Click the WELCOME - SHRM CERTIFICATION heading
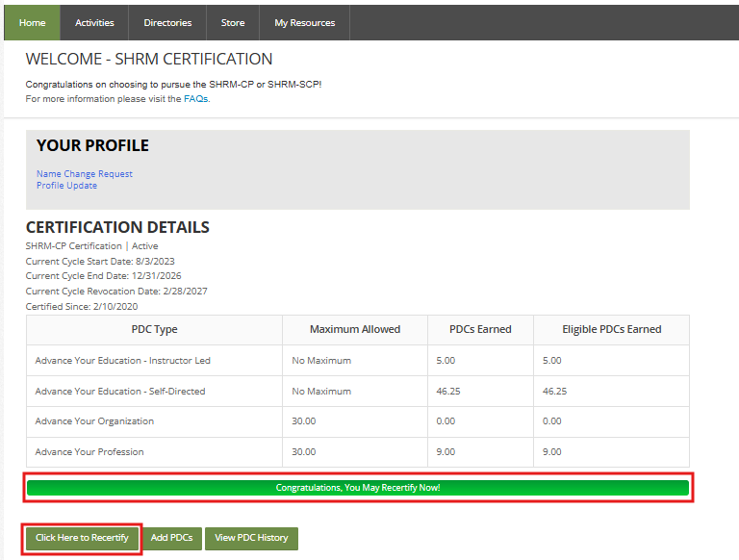Image resolution: width=739 pixels, height=560 pixels. 149,59
